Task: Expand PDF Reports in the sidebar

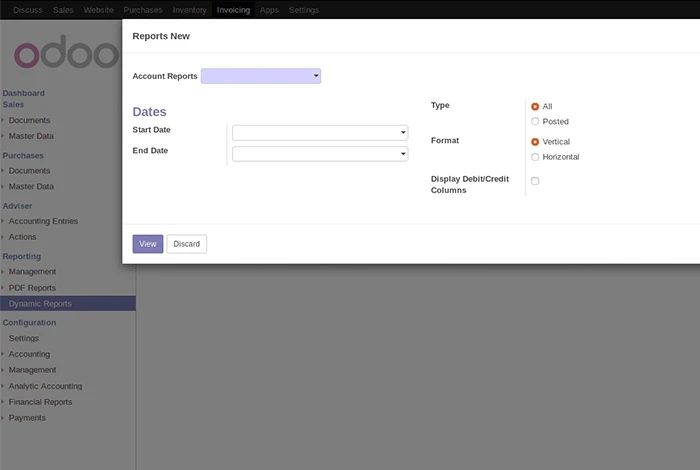Action: [32, 288]
